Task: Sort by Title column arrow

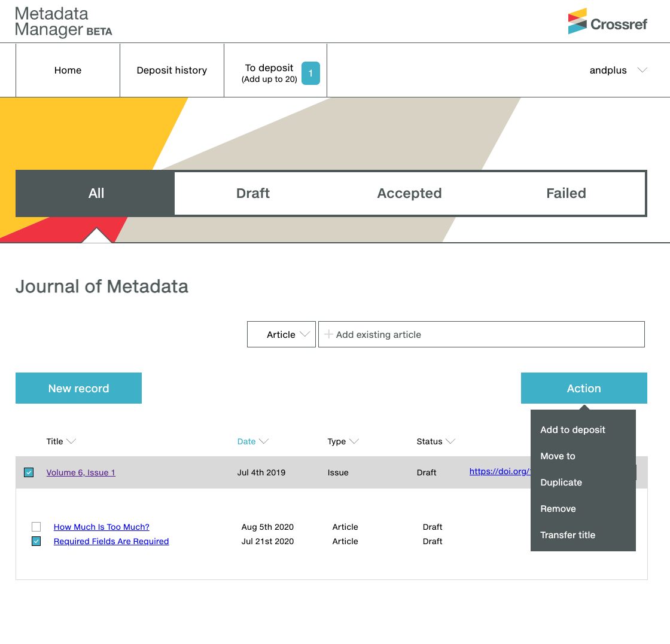Action: (x=71, y=442)
